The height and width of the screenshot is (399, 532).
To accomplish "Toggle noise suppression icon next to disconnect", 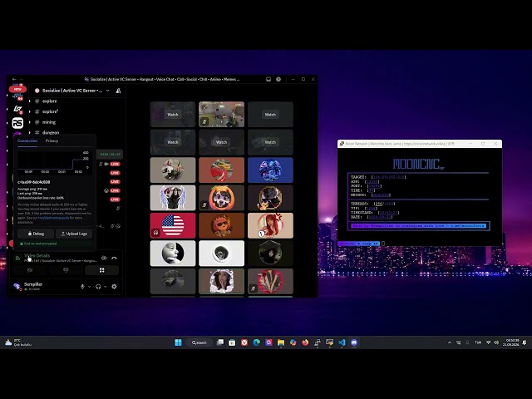I will [104, 259].
